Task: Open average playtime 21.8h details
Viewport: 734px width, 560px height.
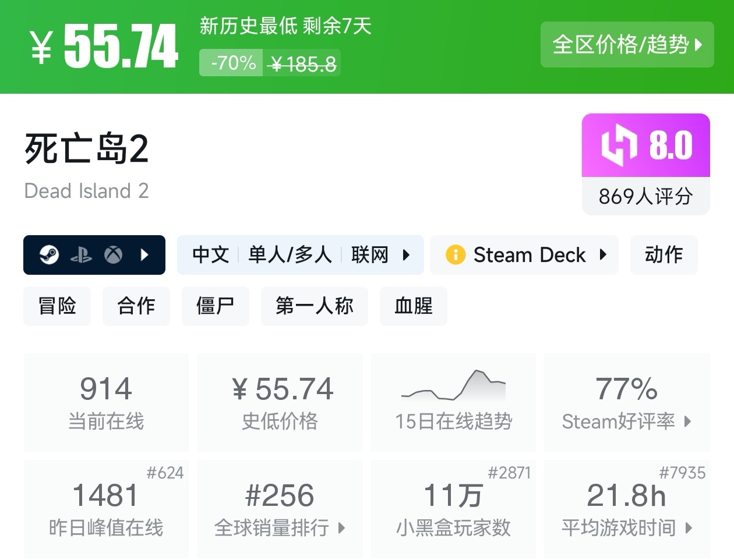Action: 627,509
